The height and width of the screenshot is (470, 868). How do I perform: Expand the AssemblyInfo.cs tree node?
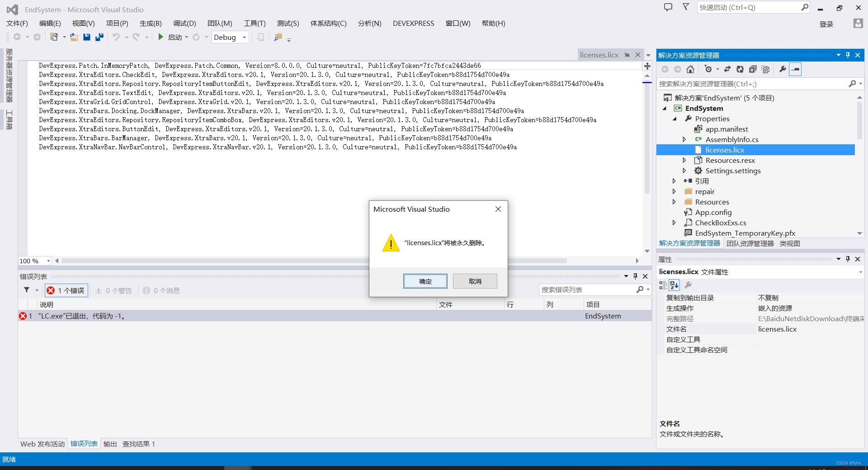tap(684, 139)
